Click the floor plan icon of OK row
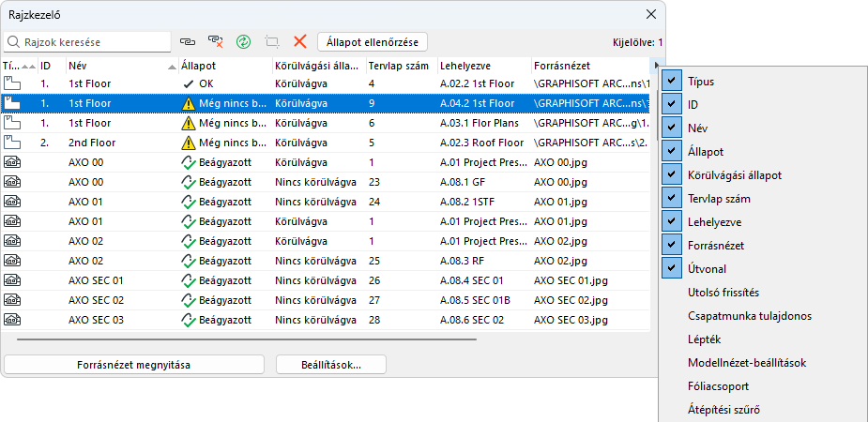This screenshot has height=422, width=868. [x=11, y=84]
